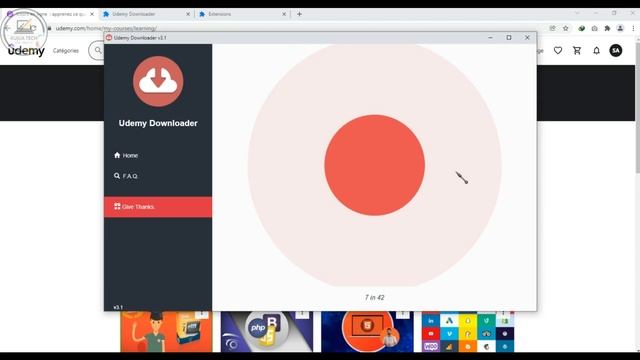The image size is (640, 360).
Task: Open the Udemy wishlist heart icon
Action: [558, 50]
